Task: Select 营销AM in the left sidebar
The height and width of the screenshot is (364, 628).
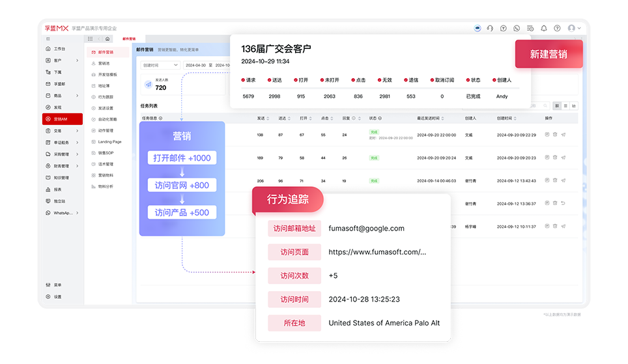Action: [63, 119]
